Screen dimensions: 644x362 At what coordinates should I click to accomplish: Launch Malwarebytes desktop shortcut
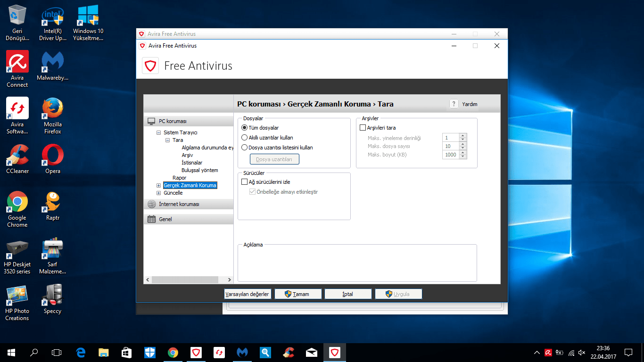coord(53,66)
